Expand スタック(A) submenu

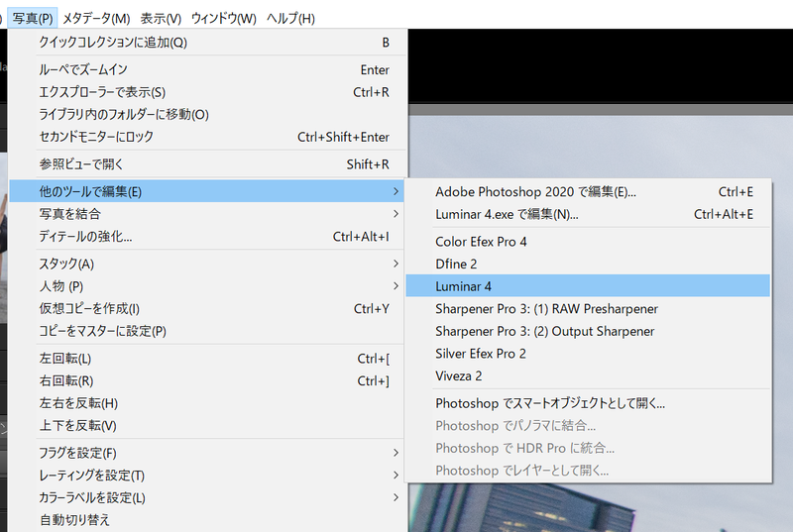pos(206,264)
